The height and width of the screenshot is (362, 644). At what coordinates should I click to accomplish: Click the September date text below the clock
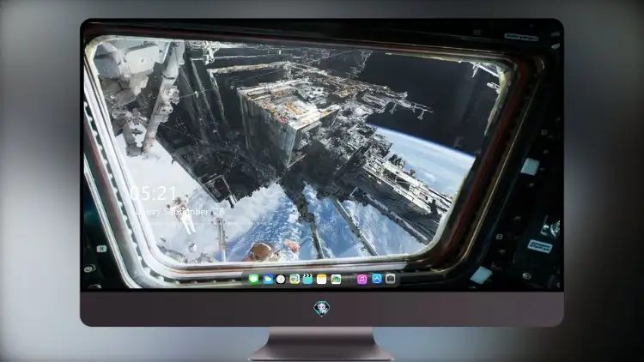(x=179, y=212)
